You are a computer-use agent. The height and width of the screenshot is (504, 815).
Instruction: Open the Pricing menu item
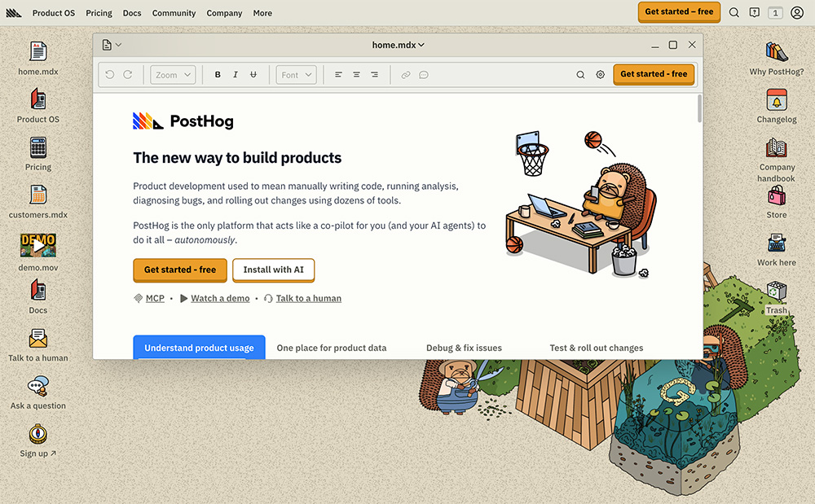pos(99,13)
